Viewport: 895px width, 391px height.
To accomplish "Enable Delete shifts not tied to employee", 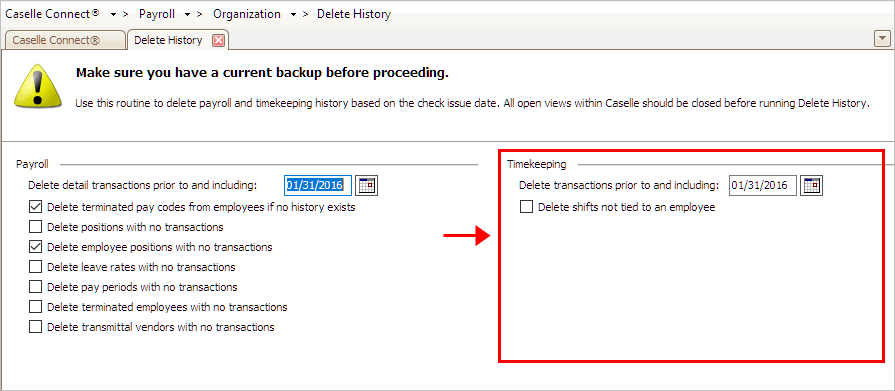I will pyautogui.click(x=526, y=207).
